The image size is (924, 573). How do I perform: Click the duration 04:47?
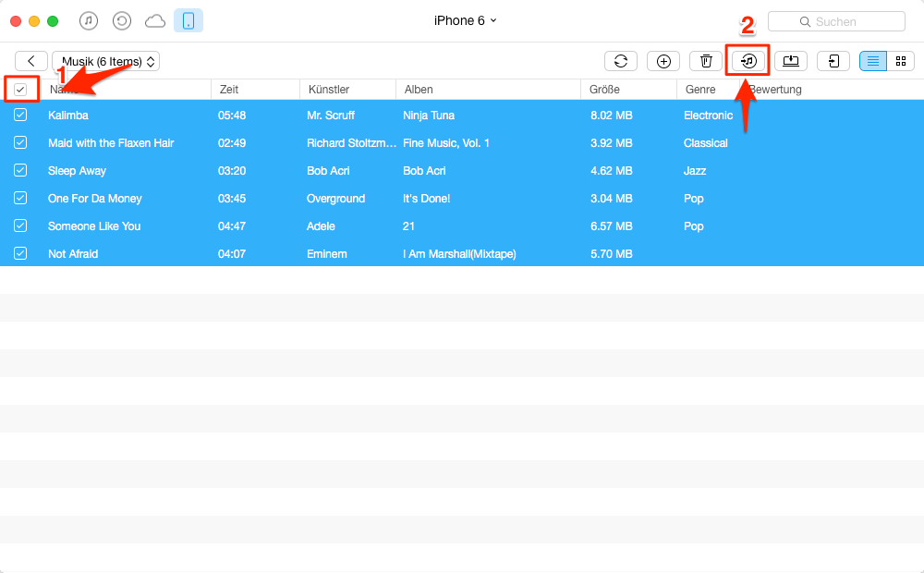point(232,226)
